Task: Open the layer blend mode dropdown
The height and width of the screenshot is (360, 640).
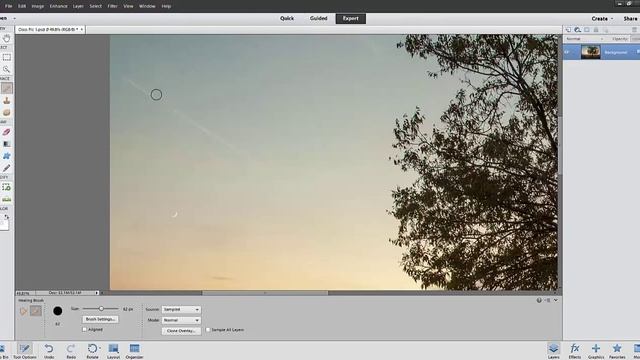Action: [x=584, y=39]
